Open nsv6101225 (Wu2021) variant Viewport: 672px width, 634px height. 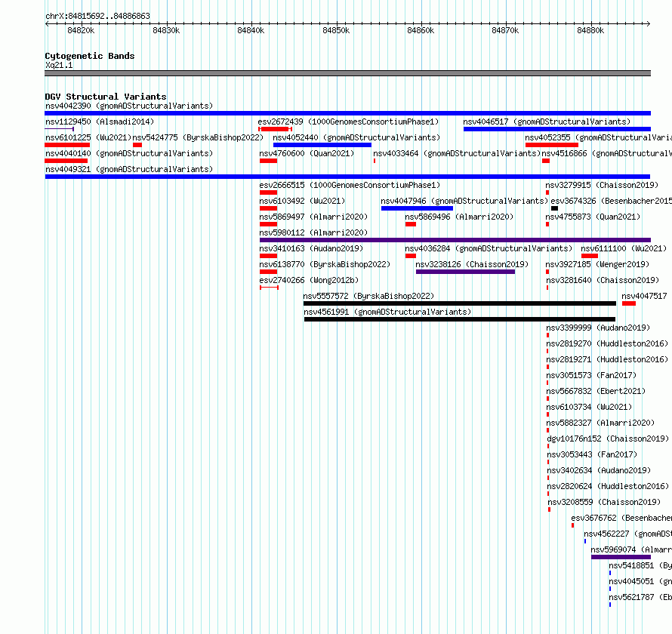88,137
